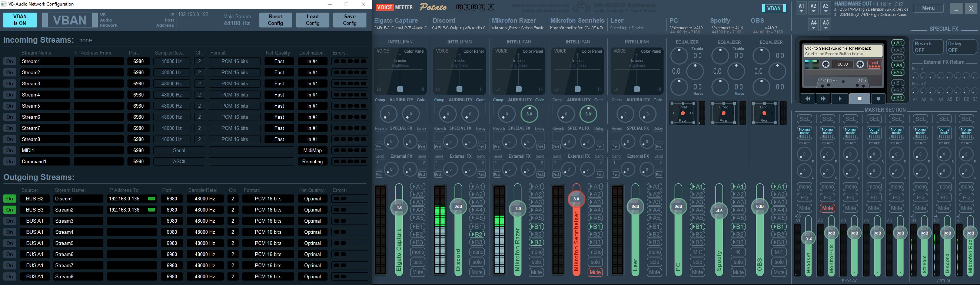The width and height of the screenshot is (980, 285).
Task: Click the Gate knob on Mikrofon Razer strip
Action: tap(529, 114)
